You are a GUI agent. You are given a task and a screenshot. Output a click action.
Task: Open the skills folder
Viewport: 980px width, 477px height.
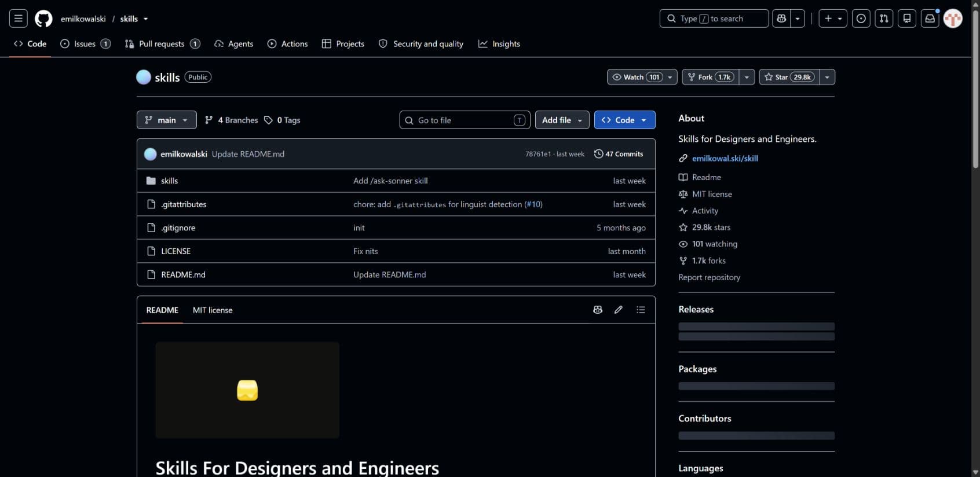point(170,181)
